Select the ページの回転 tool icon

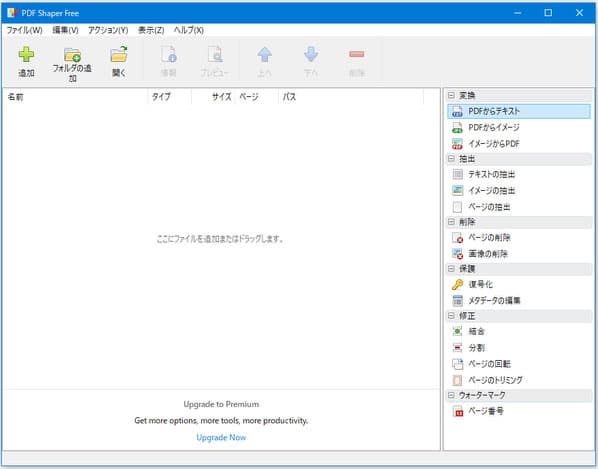tap(457, 364)
